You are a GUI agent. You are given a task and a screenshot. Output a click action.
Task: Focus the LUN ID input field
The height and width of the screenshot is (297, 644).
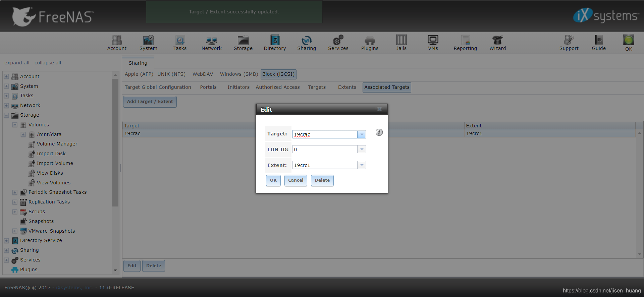pos(325,149)
